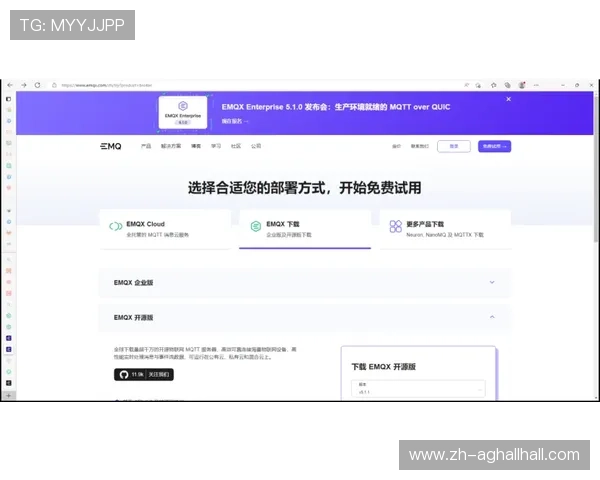Click the four-circles more products icon

coord(396,226)
